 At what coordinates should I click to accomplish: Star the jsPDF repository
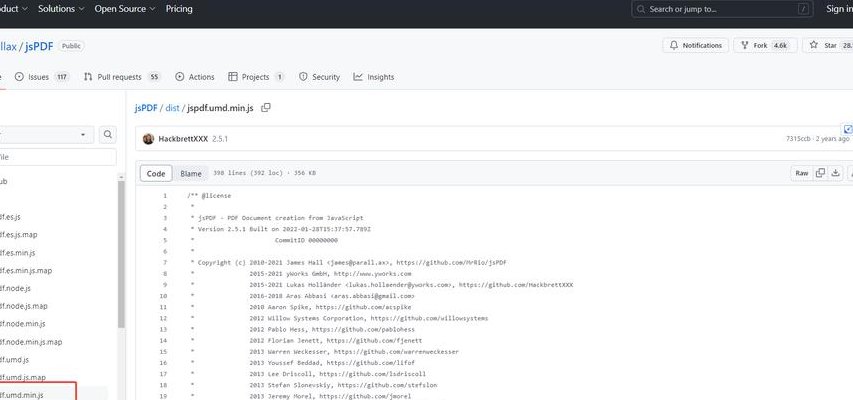click(x=829, y=46)
